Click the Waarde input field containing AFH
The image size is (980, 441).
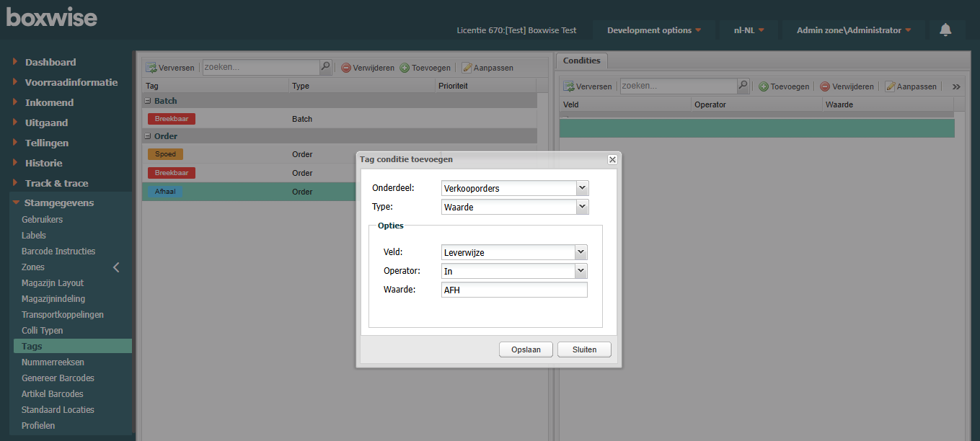[x=513, y=290]
